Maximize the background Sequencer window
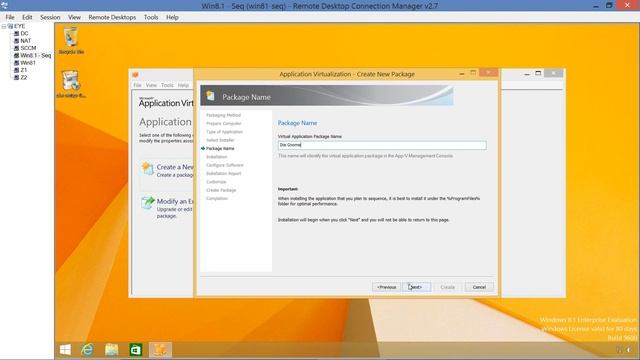 click(x=538, y=73)
